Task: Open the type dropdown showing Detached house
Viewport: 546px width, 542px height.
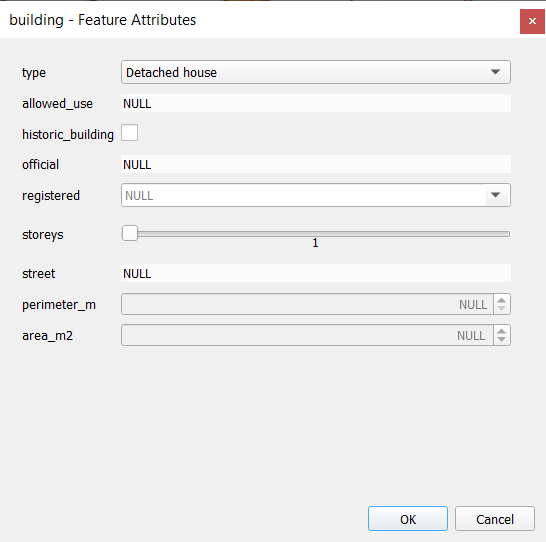Action: 315,72
